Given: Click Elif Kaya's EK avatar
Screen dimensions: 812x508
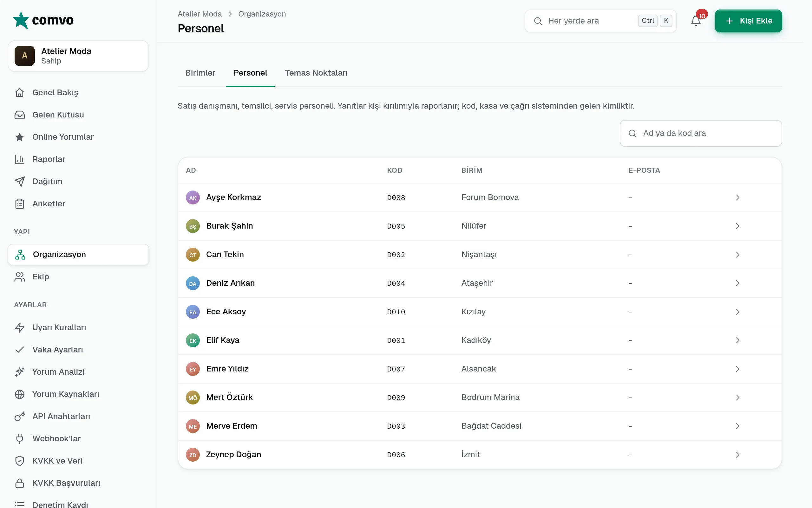Looking at the screenshot, I should [193, 340].
